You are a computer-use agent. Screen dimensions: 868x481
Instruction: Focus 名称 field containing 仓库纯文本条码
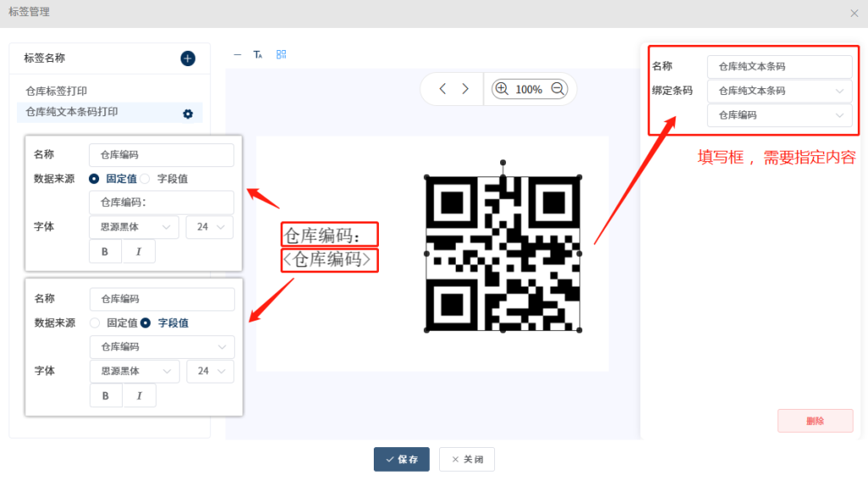coord(780,66)
